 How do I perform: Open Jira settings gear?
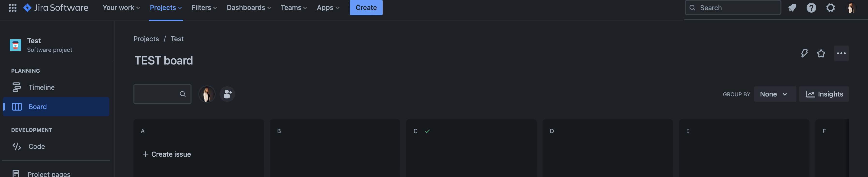(x=831, y=8)
